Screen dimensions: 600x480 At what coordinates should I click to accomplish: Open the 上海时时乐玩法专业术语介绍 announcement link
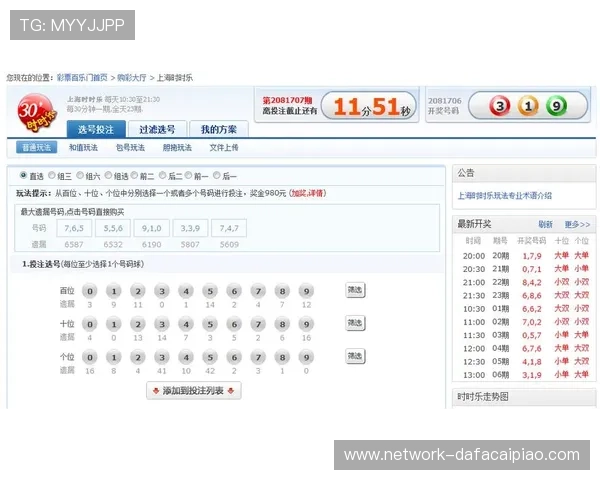(505, 196)
